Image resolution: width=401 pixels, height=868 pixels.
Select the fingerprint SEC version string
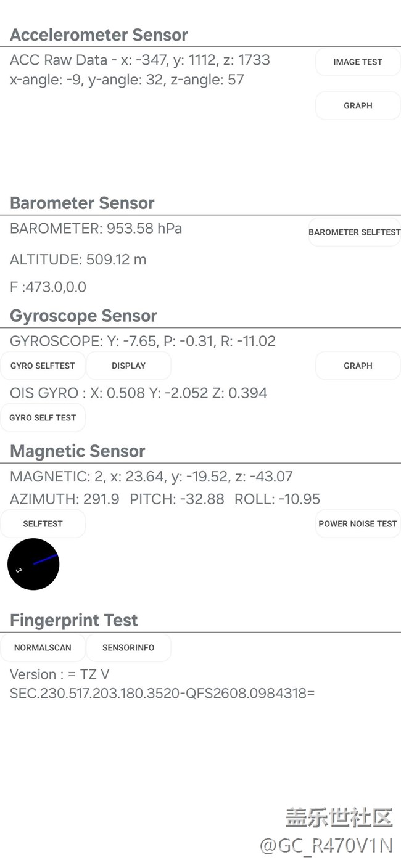pyautogui.click(x=162, y=694)
